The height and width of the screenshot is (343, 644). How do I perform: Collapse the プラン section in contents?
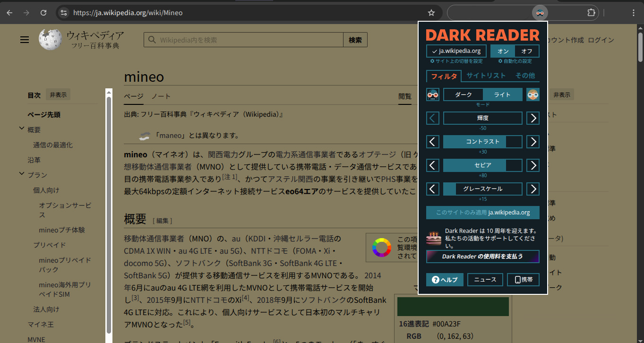(x=22, y=174)
